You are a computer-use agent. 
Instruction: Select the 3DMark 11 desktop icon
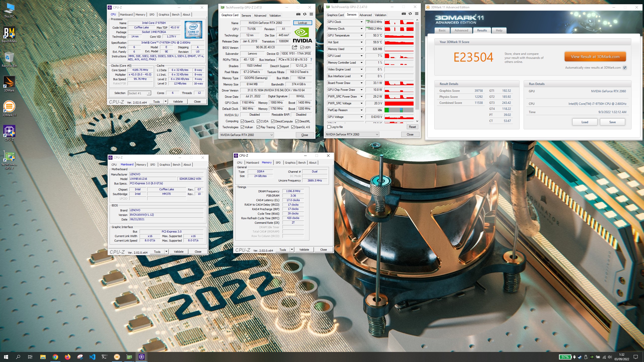pyautogui.click(x=9, y=109)
